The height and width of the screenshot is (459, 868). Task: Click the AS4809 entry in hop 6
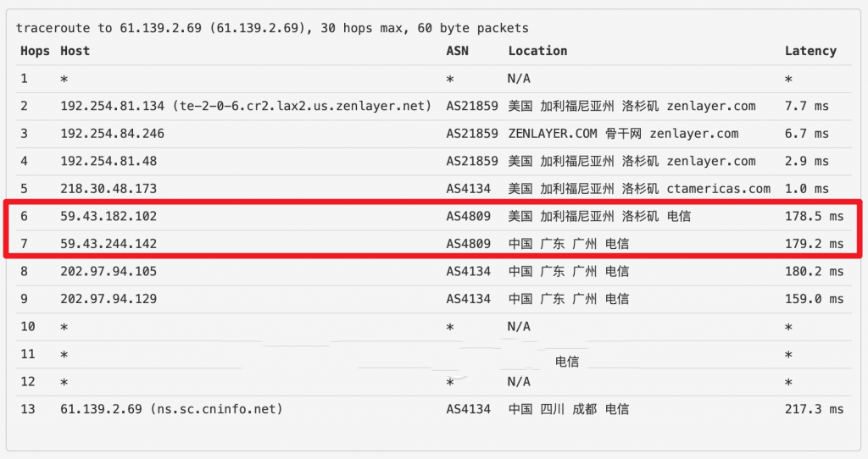coord(469,216)
